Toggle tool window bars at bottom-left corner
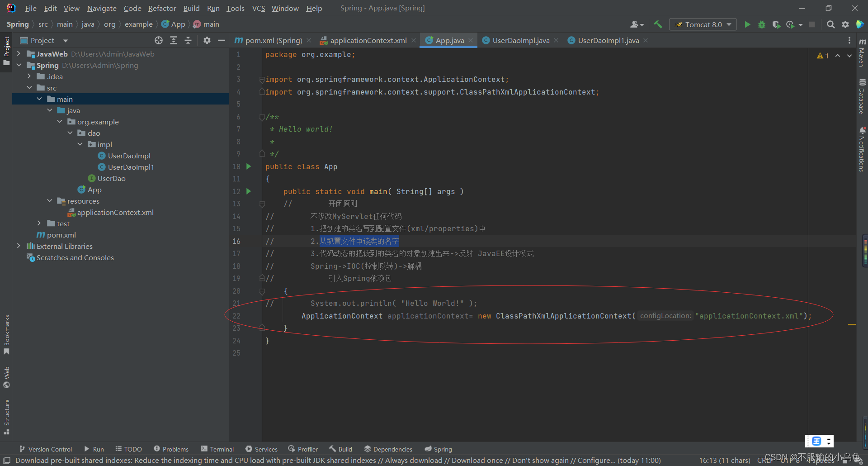868x466 pixels. point(7,461)
